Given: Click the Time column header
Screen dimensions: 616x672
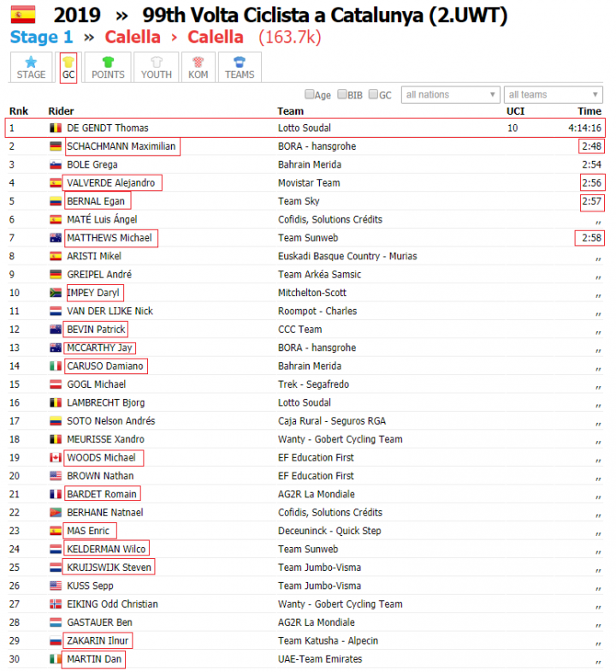Looking at the screenshot, I should coord(589,111).
